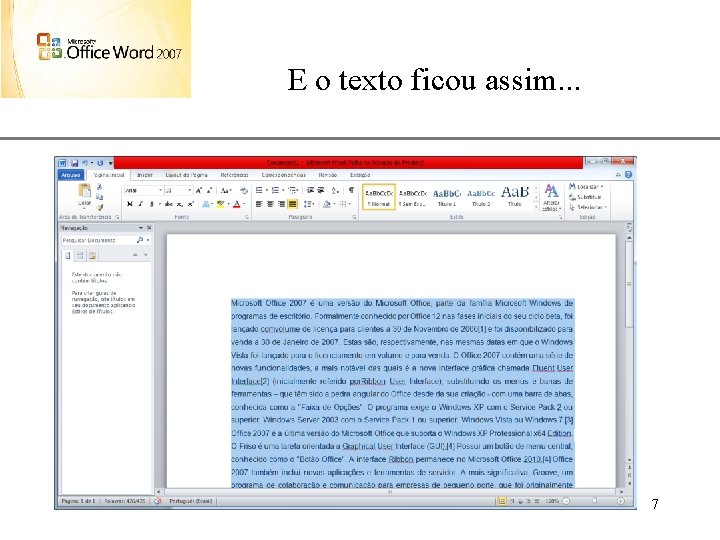This screenshot has height=540, width=720.
Task: Center align the text
Action: pyautogui.click(x=270, y=204)
